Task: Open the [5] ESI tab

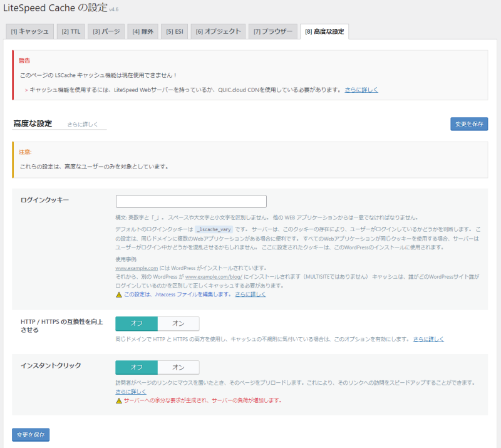Action: 175,31
